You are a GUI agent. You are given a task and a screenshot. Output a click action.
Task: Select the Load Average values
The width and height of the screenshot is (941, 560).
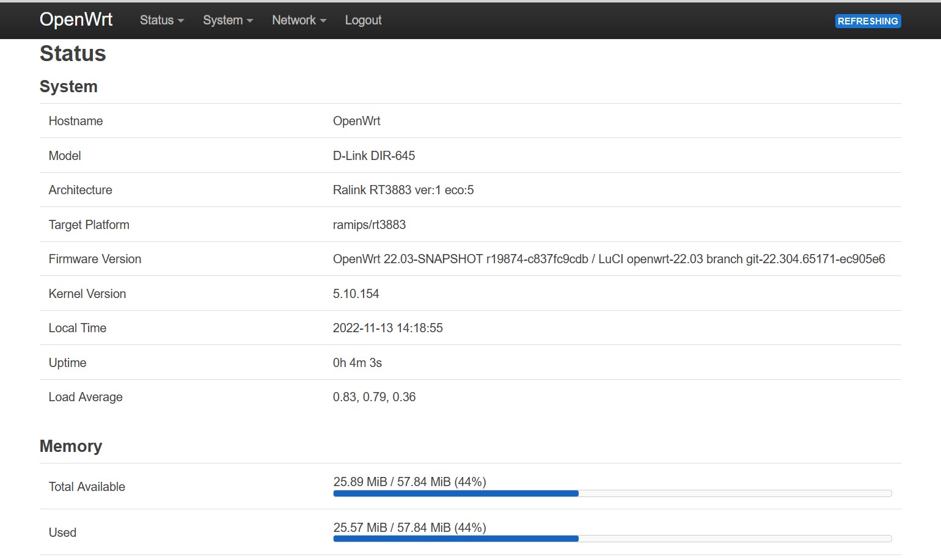375,396
